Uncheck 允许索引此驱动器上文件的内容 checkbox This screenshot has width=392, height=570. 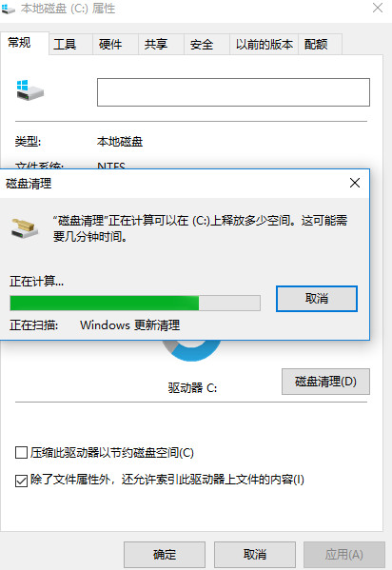tap(22, 481)
